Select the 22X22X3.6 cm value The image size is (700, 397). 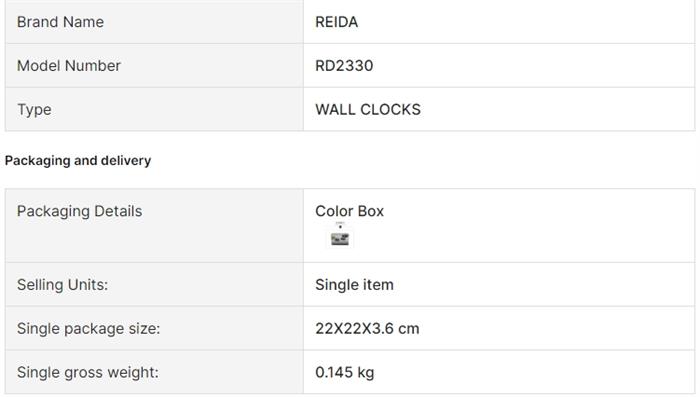tap(367, 329)
